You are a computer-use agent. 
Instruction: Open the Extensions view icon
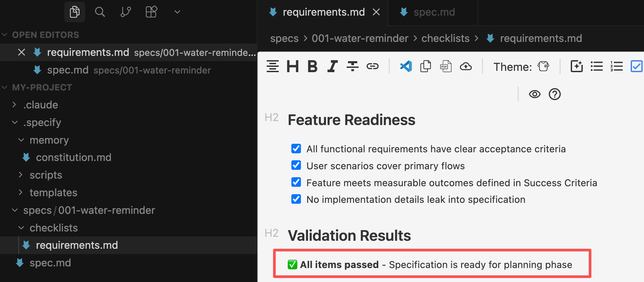pyautogui.click(x=151, y=12)
